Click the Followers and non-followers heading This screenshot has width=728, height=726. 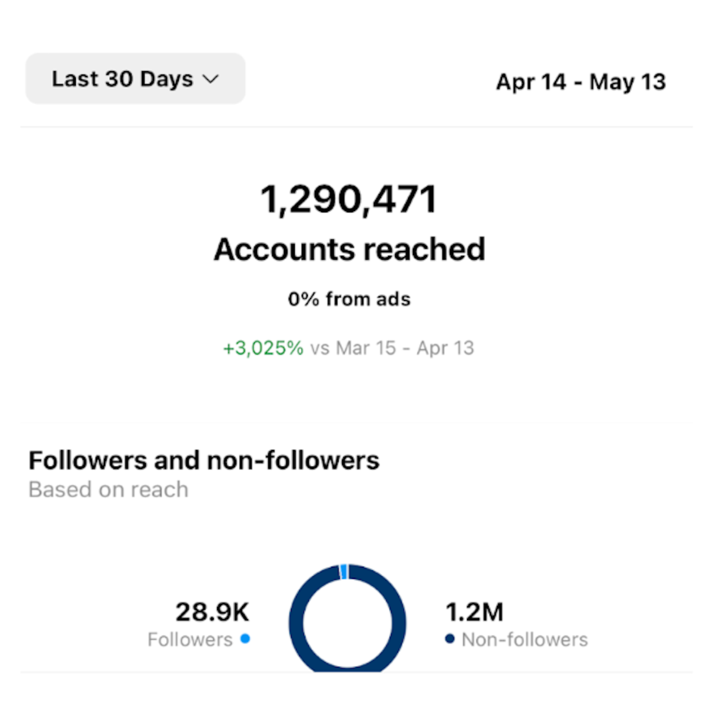coord(204,460)
